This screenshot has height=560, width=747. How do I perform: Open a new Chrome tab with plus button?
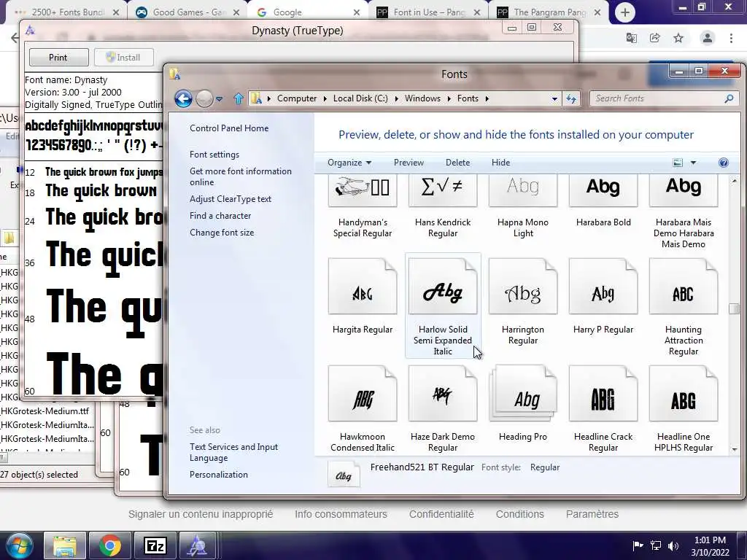click(625, 12)
